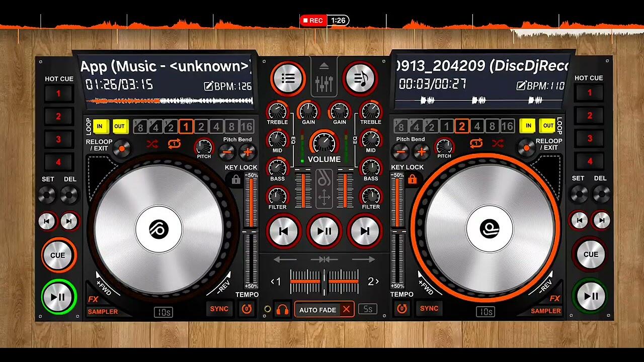
Task: Click the headphones pre-cue icon
Action: click(283, 310)
